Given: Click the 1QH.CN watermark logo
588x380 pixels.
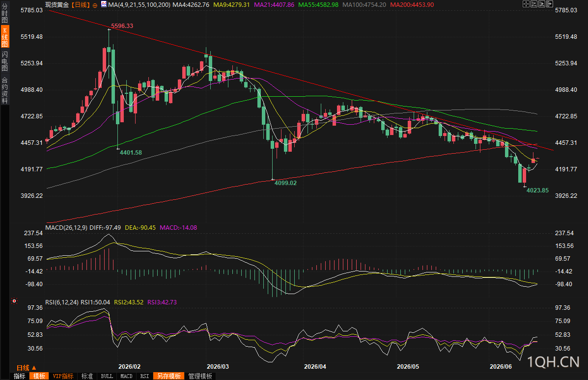Looking at the screenshot, I should pos(554,362).
